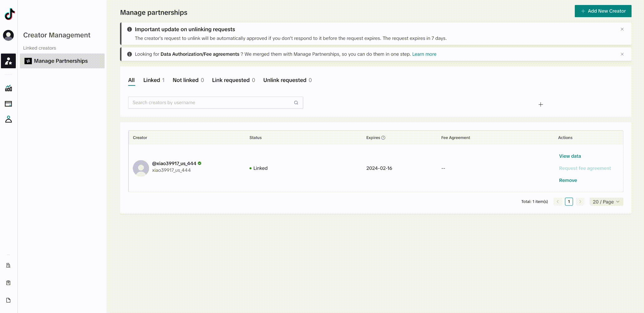Click the Add New Creator button
644x313 pixels.
(x=603, y=11)
